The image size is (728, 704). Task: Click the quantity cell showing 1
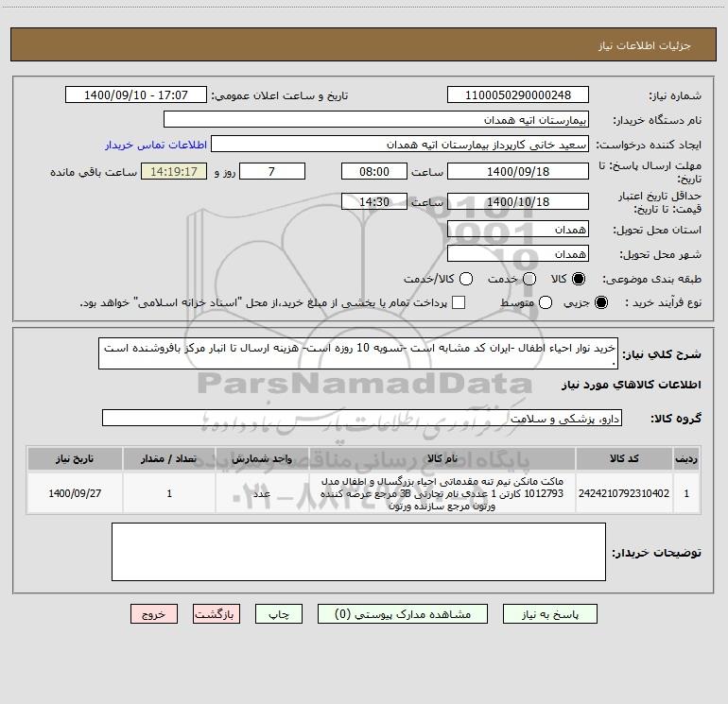coord(169,493)
